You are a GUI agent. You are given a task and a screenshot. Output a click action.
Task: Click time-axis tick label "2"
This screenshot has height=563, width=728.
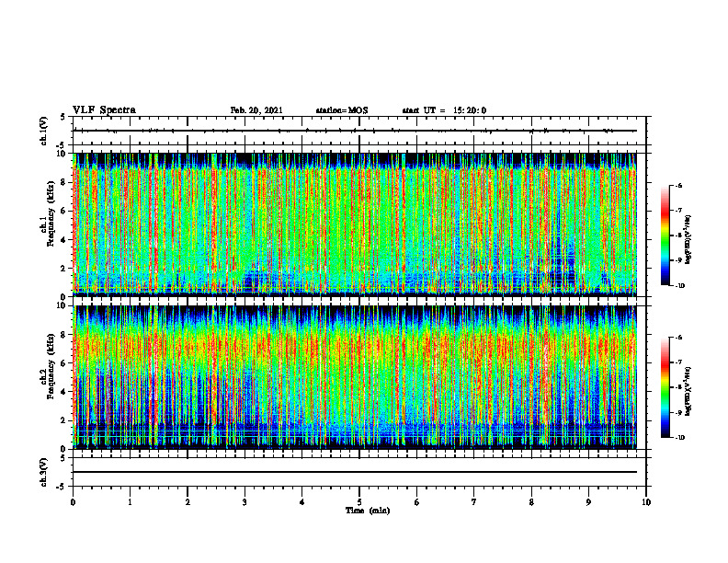point(188,502)
